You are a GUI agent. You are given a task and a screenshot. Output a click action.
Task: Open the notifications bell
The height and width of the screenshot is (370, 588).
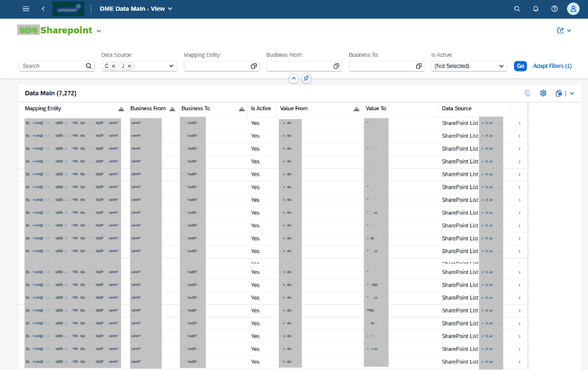(536, 9)
